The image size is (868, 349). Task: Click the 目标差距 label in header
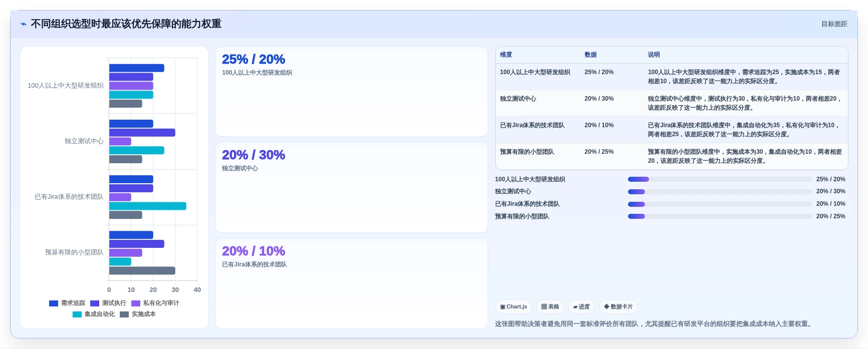pyautogui.click(x=834, y=24)
